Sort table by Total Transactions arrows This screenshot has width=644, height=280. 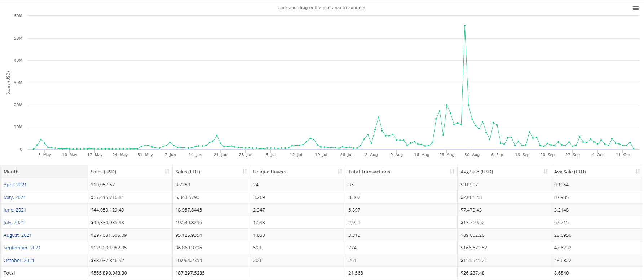pos(452,172)
